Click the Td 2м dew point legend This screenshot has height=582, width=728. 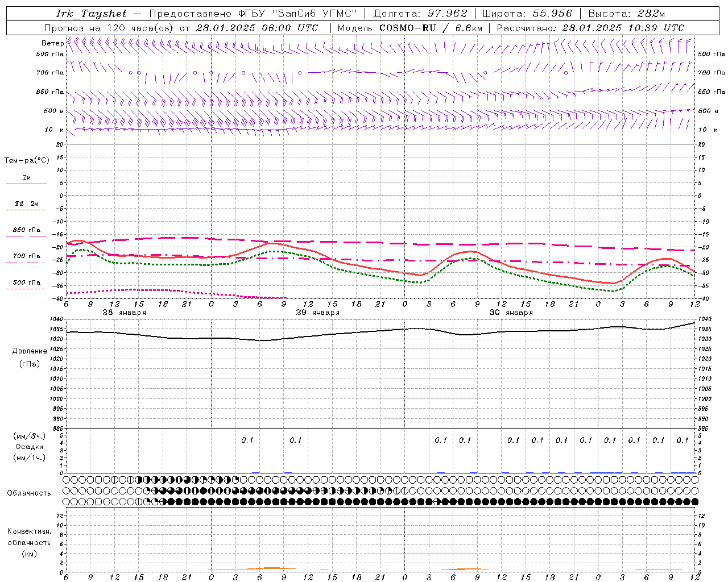click(x=26, y=206)
